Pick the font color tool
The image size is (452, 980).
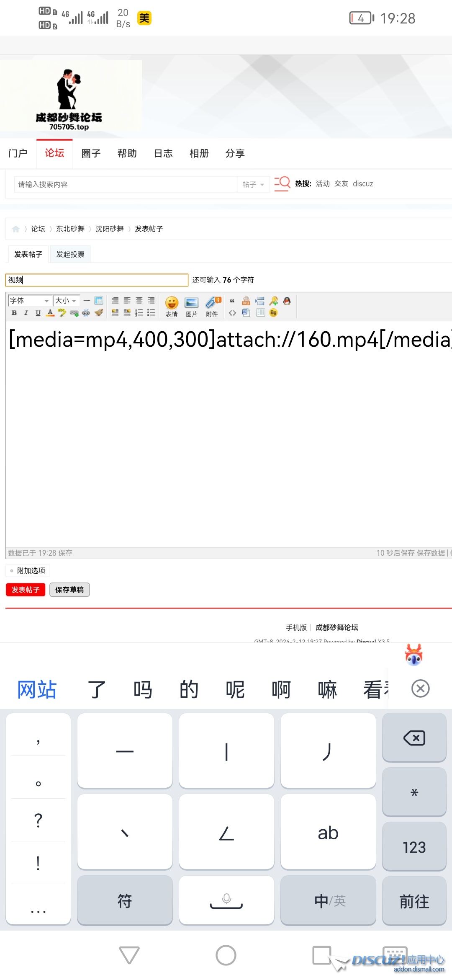(50, 313)
